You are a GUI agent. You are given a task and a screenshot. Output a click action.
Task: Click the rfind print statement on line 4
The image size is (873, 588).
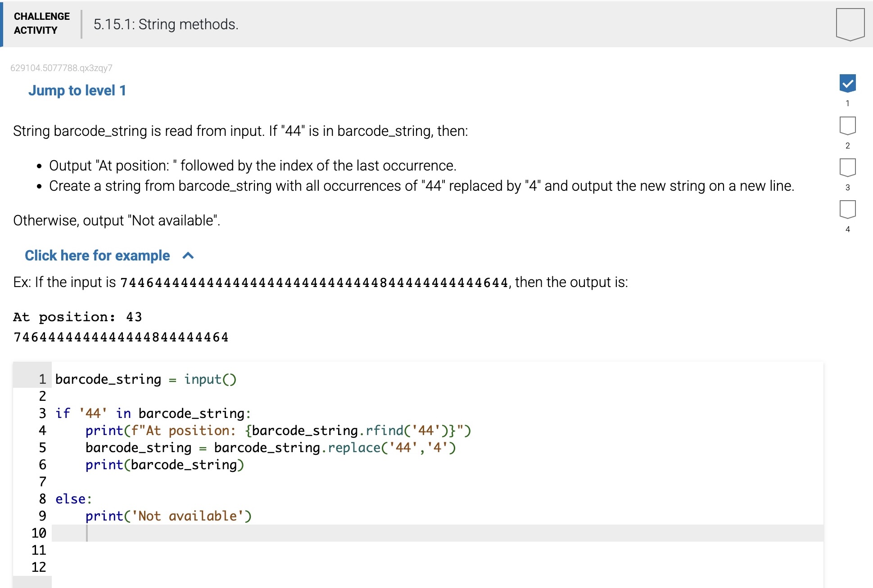(x=278, y=431)
